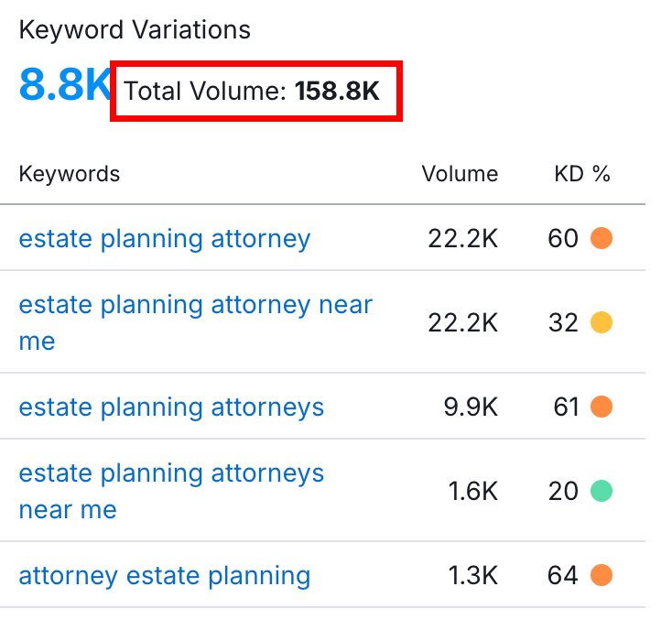Image resolution: width=672 pixels, height=641 pixels.
Task: Click the 1.3K volume value
Action: pos(473,575)
